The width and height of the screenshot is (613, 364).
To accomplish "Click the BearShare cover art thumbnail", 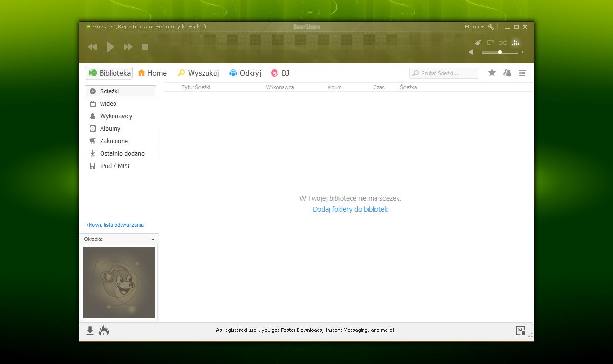I will (119, 283).
